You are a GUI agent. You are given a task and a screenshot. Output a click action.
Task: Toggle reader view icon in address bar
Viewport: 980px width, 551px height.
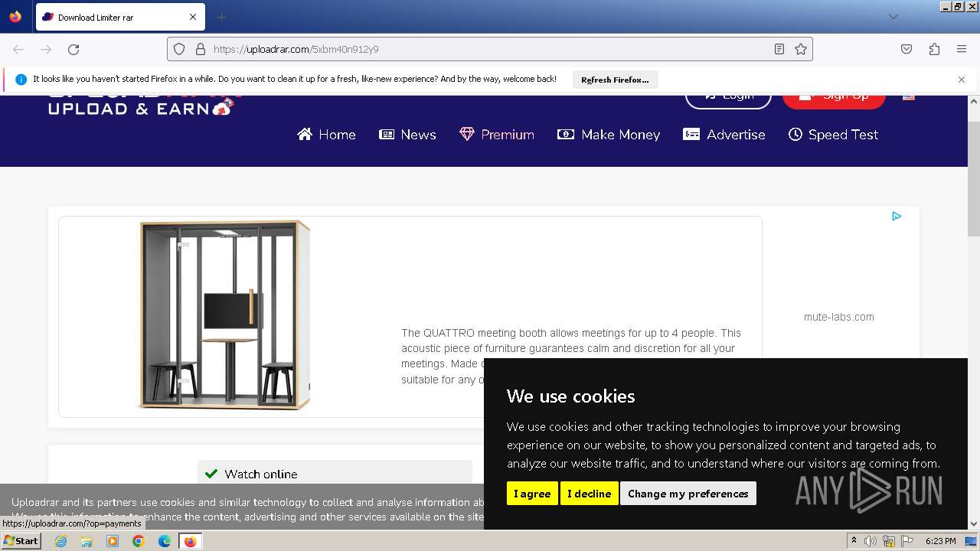pos(779,49)
